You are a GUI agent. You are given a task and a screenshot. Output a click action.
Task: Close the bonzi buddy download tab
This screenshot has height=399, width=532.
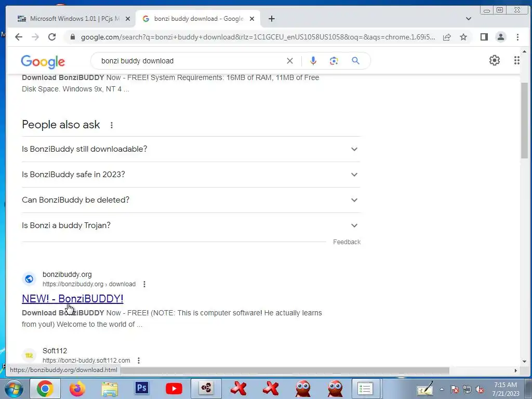pyautogui.click(x=252, y=19)
